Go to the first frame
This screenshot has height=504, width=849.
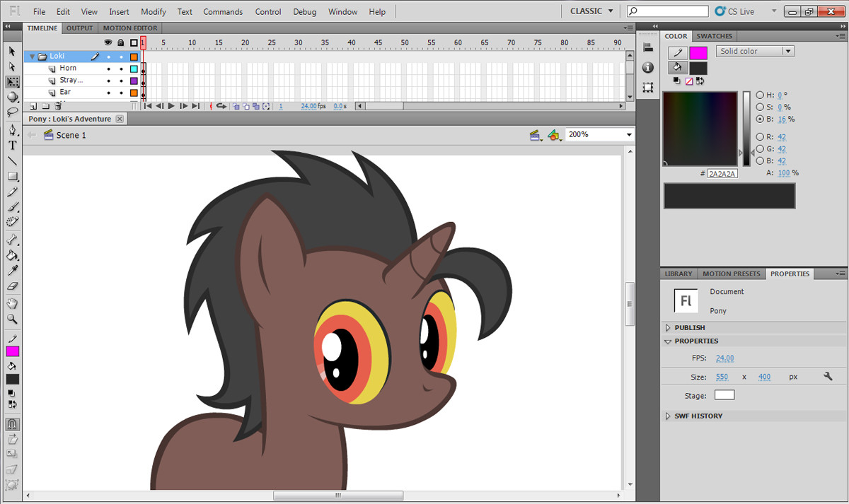click(x=148, y=106)
